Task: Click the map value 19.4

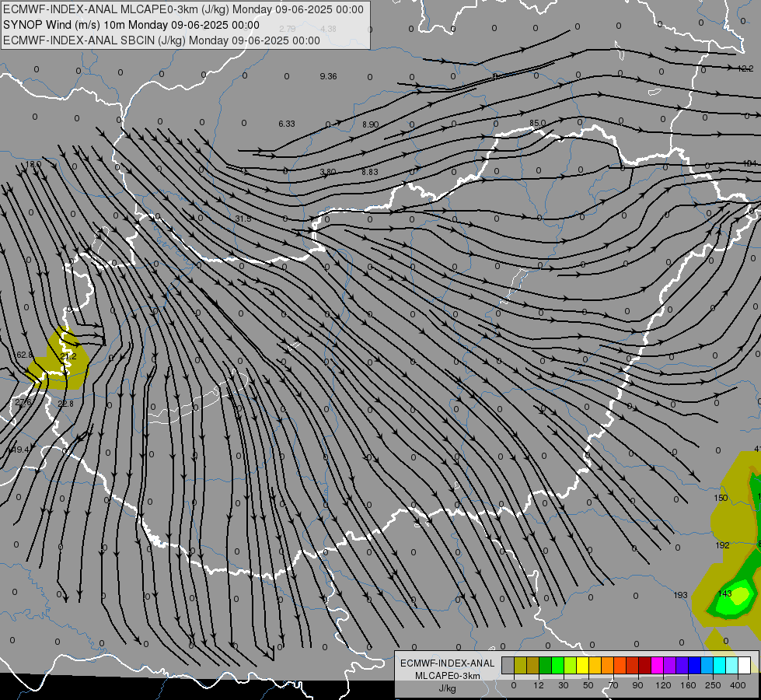Action: [21, 450]
